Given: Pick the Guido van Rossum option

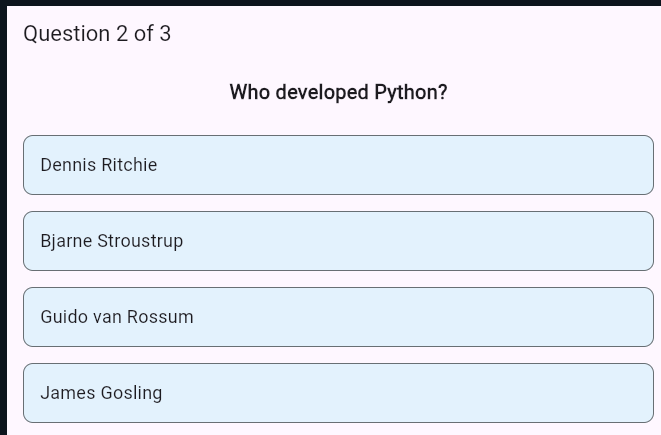Looking at the screenshot, I should pos(338,317).
